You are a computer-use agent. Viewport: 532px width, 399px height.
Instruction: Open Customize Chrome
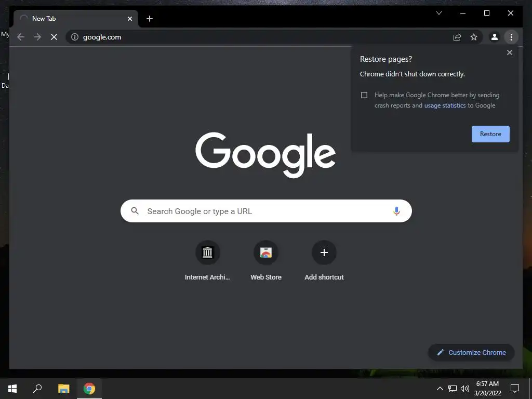[471, 353]
